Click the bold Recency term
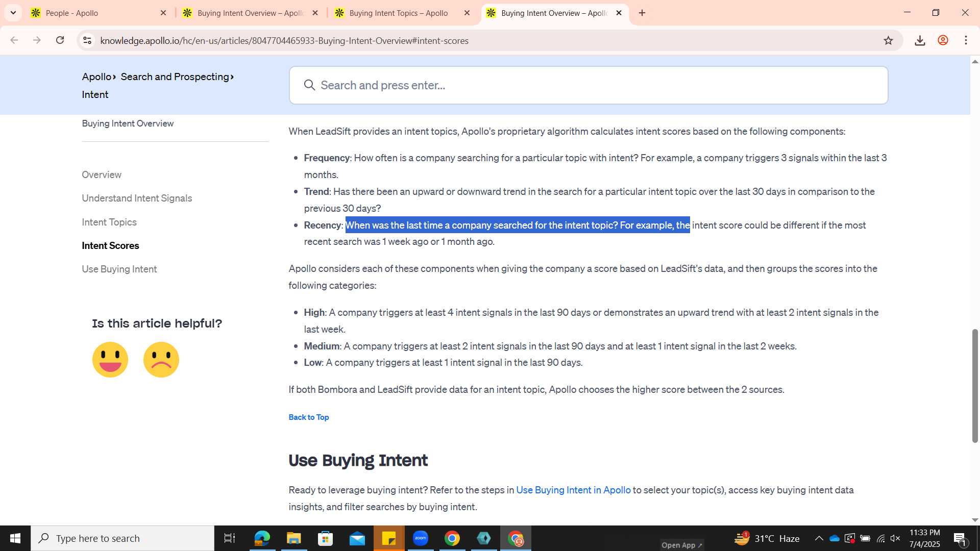This screenshot has width=980, height=551. point(322,225)
